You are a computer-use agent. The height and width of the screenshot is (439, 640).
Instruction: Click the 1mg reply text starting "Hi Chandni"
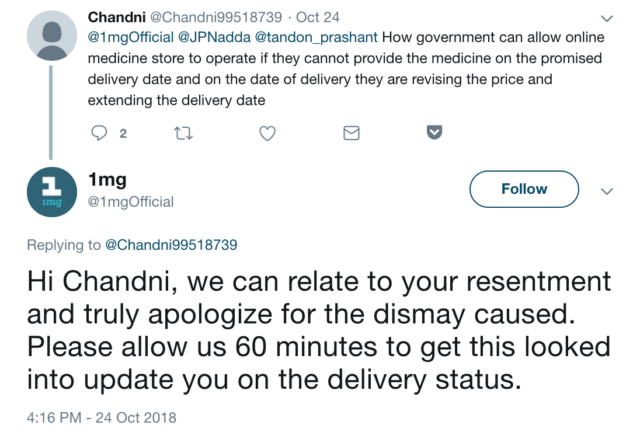point(318,330)
